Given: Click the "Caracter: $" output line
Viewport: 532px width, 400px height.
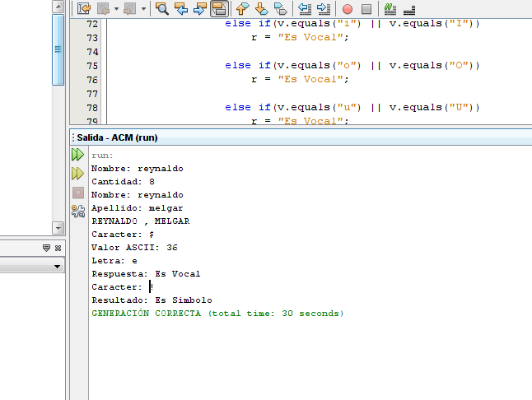Looking at the screenshot, I should pos(123,235).
